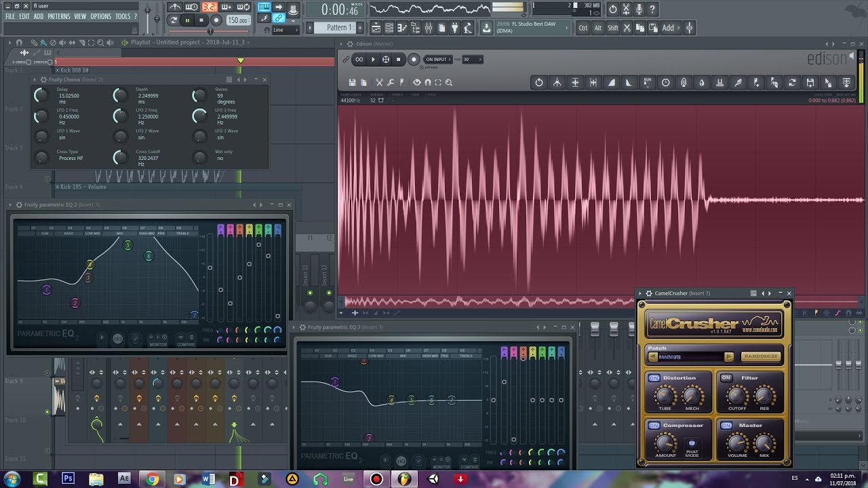Click the Edison noise removal brush icon
The height and width of the screenshot is (488, 868).
point(738,83)
